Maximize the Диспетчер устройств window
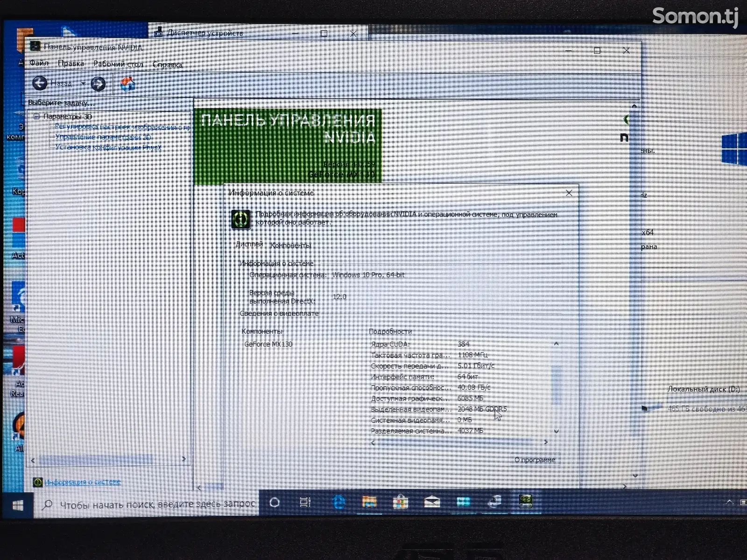The image size is (747, 560). 324,33
